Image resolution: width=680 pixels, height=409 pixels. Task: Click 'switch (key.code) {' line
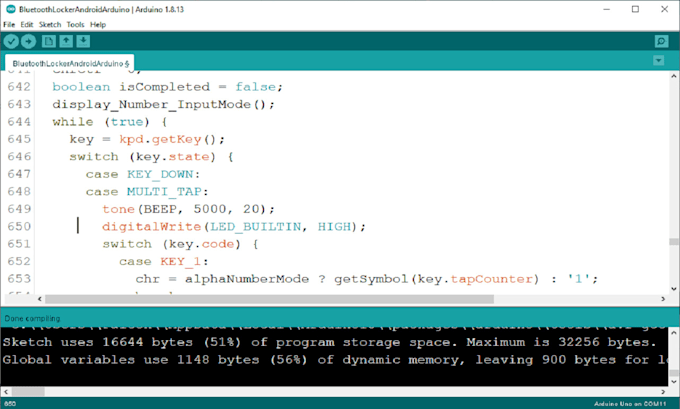[180, 244]
